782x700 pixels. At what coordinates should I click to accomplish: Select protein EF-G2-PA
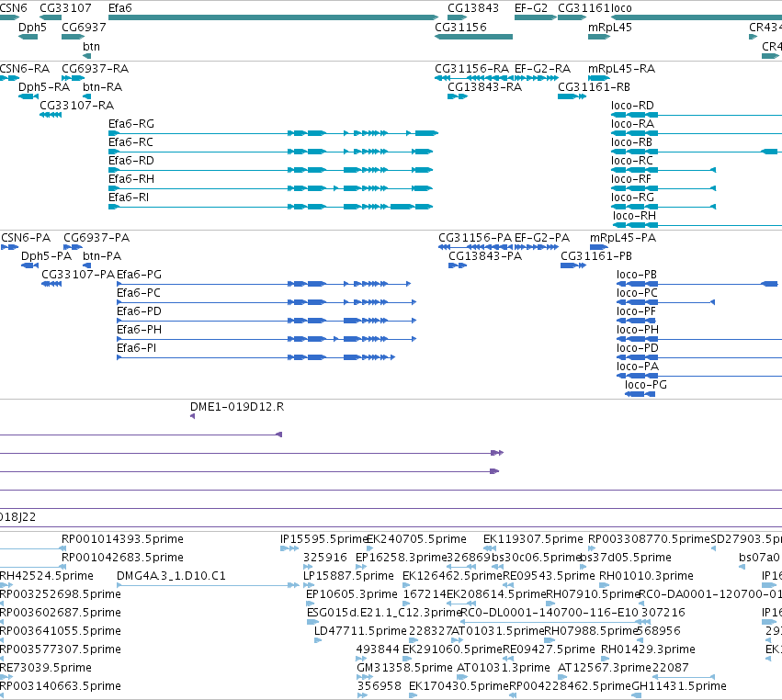click(542, 238)
